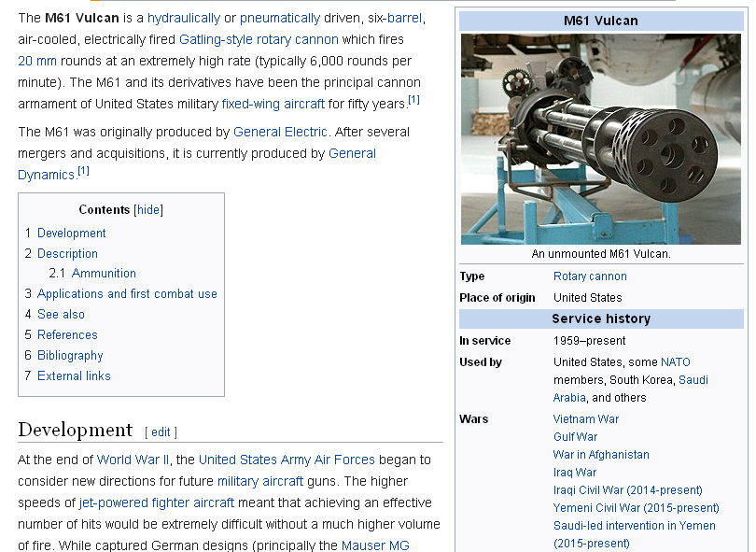Follow military aircraft link
This screenshot has height=552, width=756.
click(260, 481)
